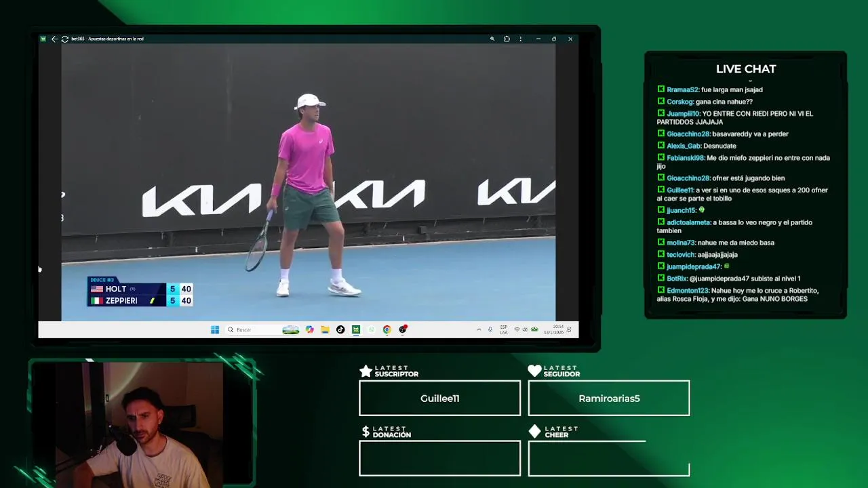This screenshot has width=868, height=488.
Task: Show hidden system tray icons
Action: 479,329
